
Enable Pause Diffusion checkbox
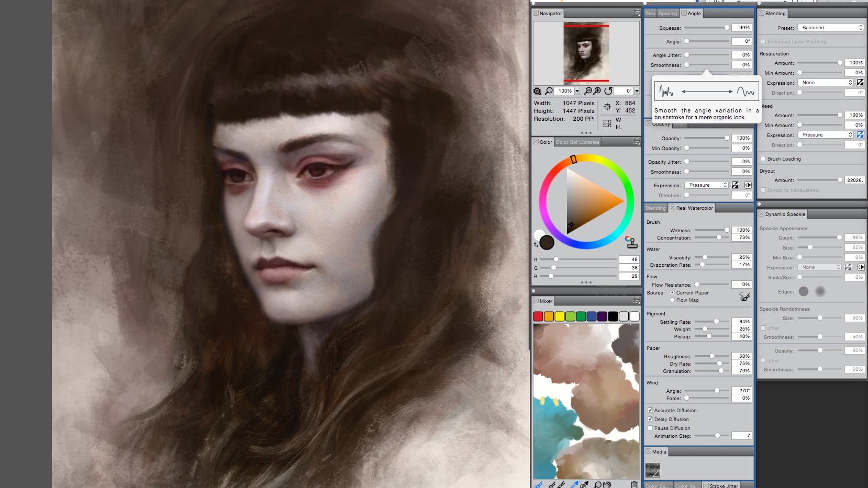click(x=650, y=428)
